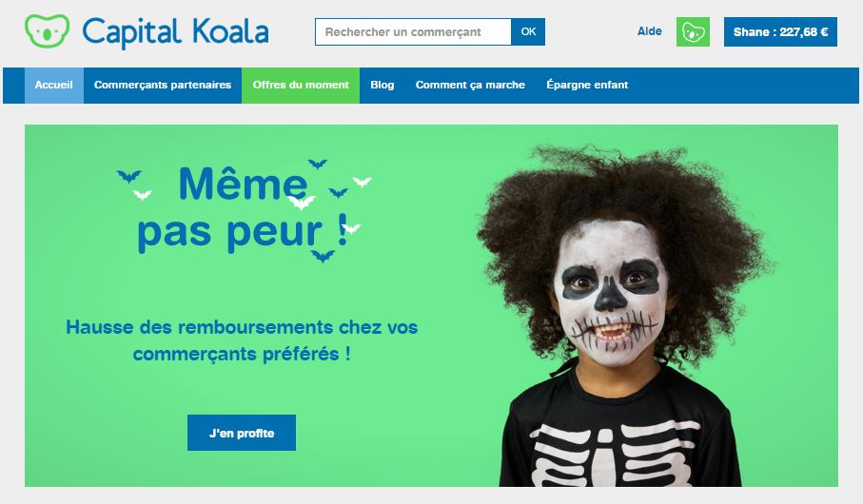Open the Aide help link
This screenshot has width=863, height=504.
(x=650, y=31)
